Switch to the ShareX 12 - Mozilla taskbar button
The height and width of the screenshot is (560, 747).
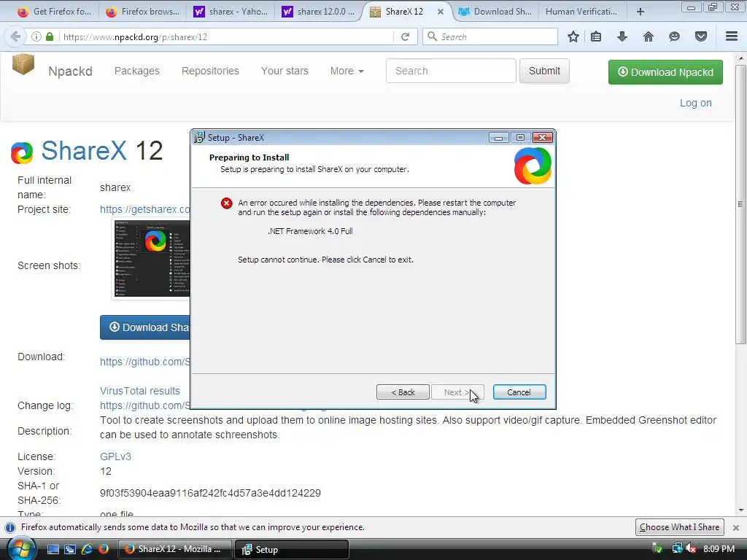pos(175,549)
